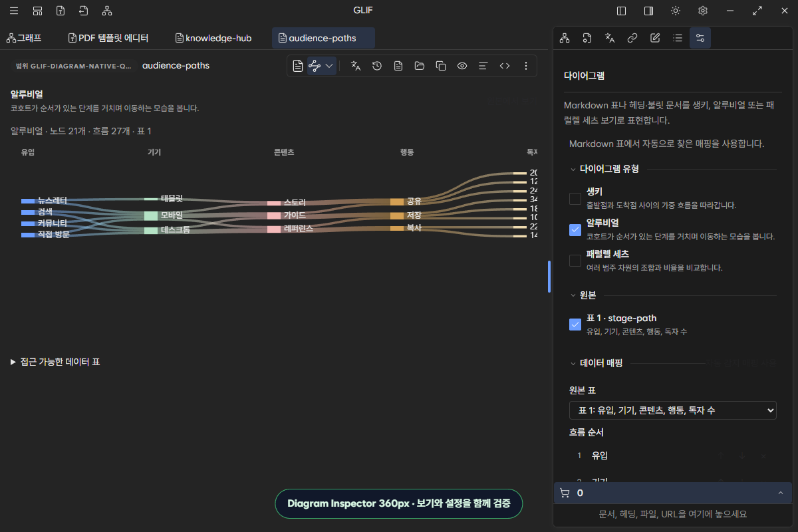Open the file settings tab in the inspector panel

[x=587, y=38]
